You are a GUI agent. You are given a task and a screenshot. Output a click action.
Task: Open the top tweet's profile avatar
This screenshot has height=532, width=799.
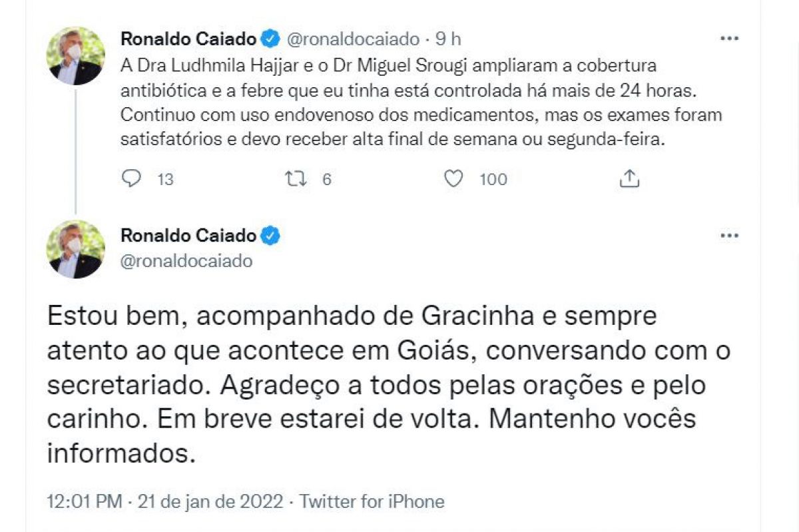[x=75, y=57]
